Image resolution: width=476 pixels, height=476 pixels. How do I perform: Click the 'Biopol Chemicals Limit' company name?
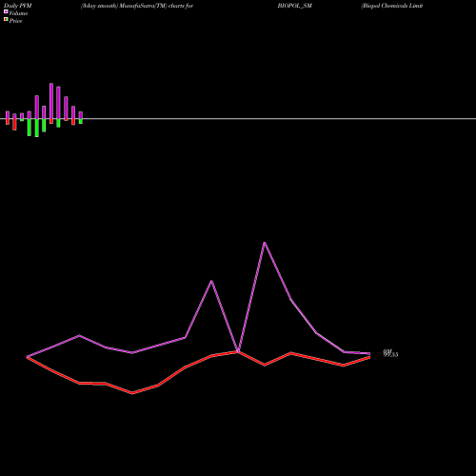coord(392,6)
